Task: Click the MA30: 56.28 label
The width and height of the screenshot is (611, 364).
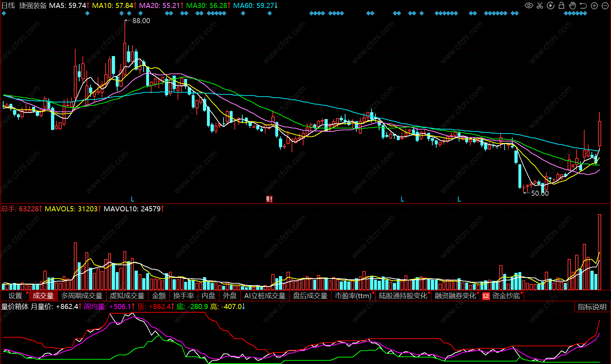Action: [x=208, y=5]
